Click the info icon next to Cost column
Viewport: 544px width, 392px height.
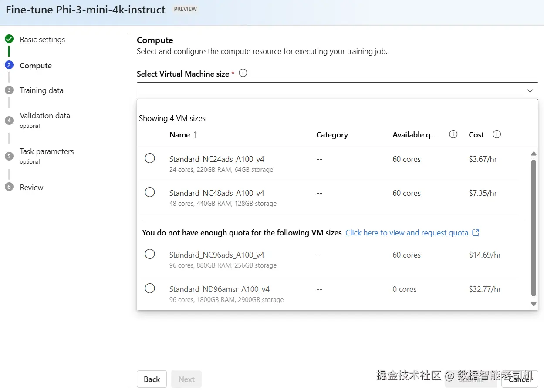(497, 134)
